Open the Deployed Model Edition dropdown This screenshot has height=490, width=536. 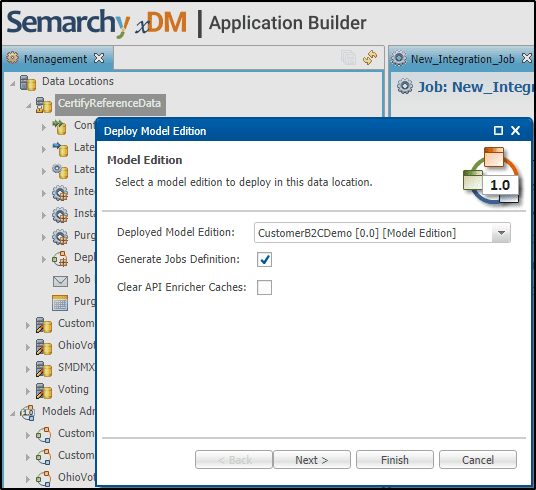point(501,233)
